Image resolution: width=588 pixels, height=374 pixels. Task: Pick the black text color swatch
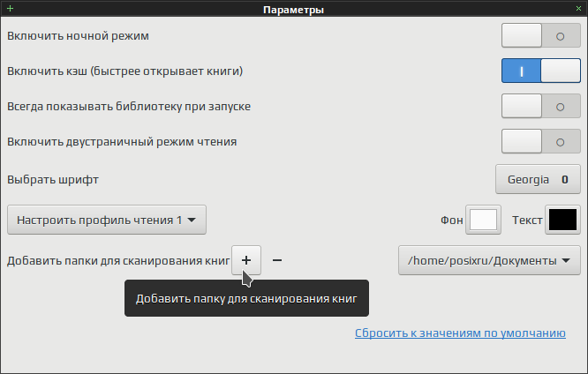point(562,220)
